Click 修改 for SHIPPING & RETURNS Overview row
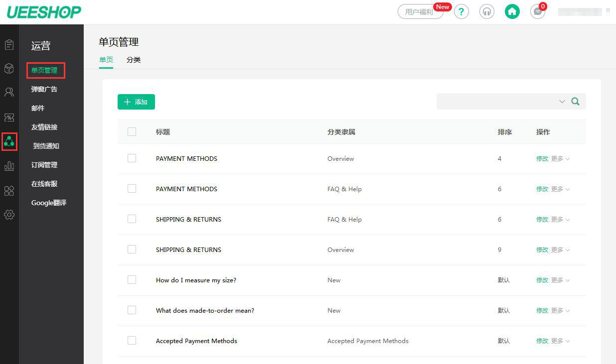This screenshot has height=364, width=616. point(542,250)
